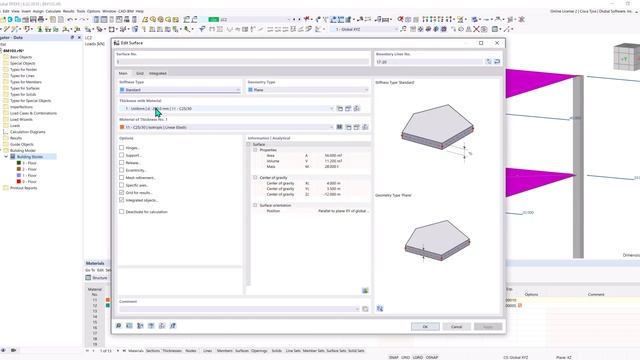Switch to the Integrated tab
The height and width of the screenshot is (360, 640).
pyautogui.click(x=158, y=73)
